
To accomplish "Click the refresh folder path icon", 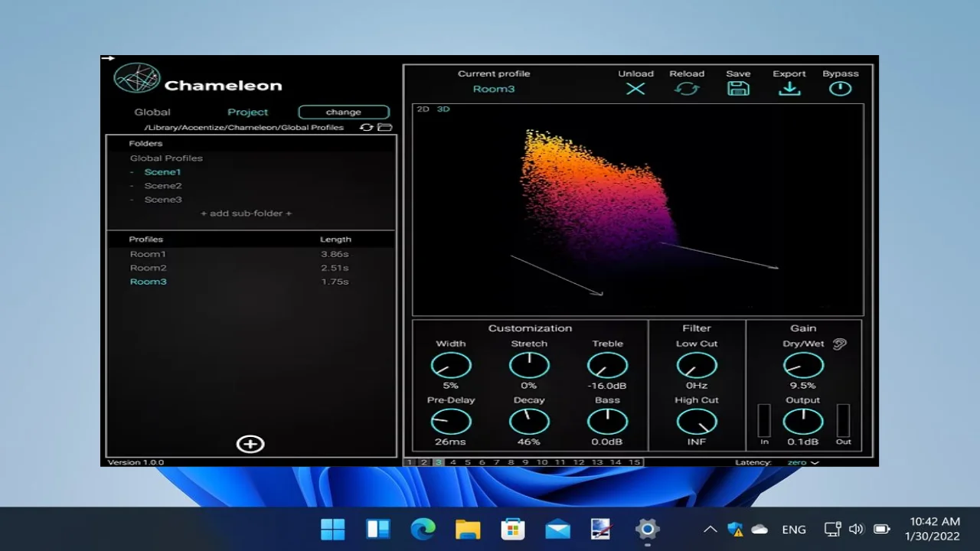I will click(367, 127).
